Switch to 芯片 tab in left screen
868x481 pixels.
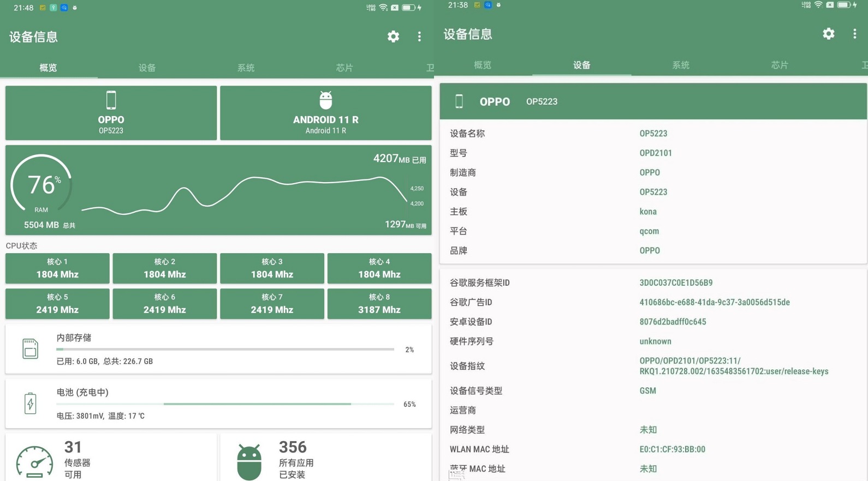click(344, 68)
